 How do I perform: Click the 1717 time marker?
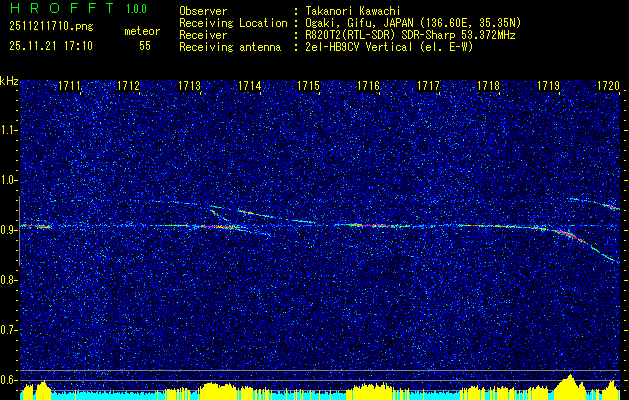tap(428, 86)
